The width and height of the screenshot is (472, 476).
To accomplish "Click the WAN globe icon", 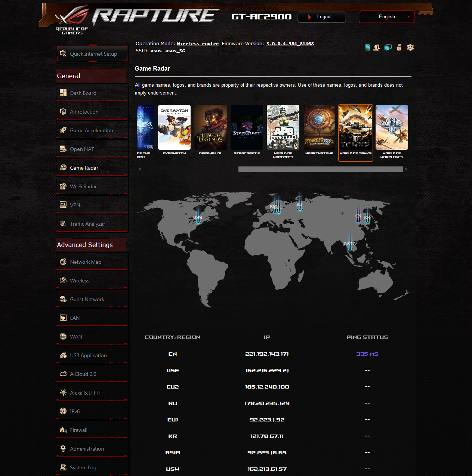I will click(63, 337).
